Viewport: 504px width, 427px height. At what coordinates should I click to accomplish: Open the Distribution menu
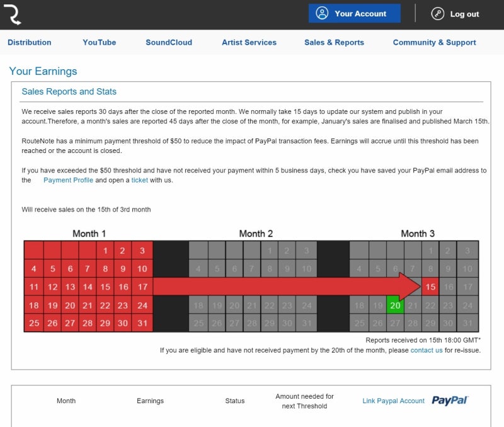29,42
